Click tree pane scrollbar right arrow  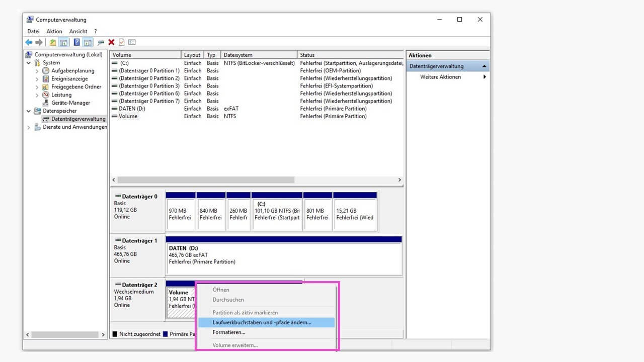pyautogui.click(x=103, y=334)
